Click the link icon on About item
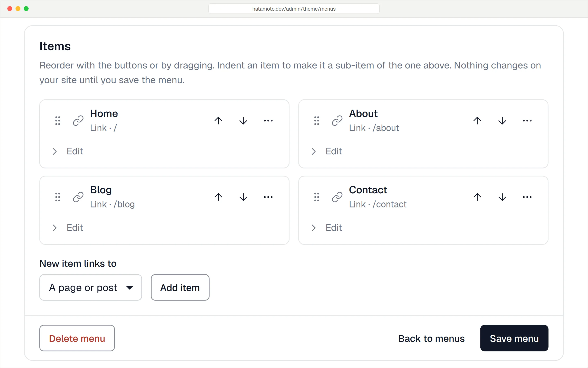 tap(337, 121)
